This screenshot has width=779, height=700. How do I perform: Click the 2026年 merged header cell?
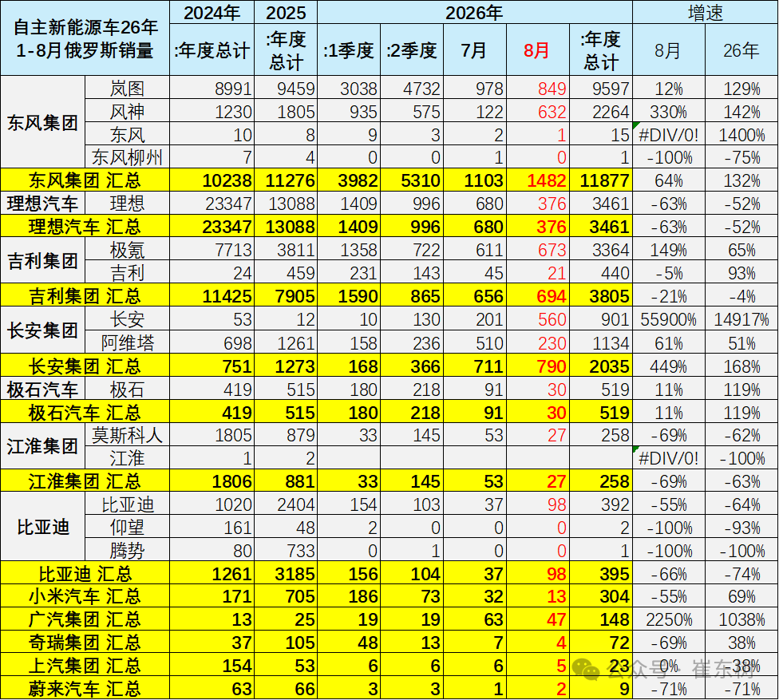pos(474,13)
